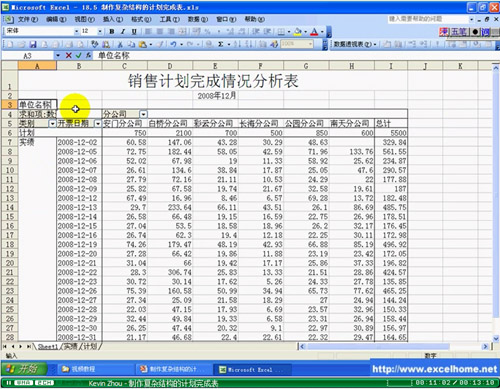Click the Paste clipboard icon
Image resolution: width=500 pixels, height=389 pixels.
pyautogui.click(x=143, y=44)
